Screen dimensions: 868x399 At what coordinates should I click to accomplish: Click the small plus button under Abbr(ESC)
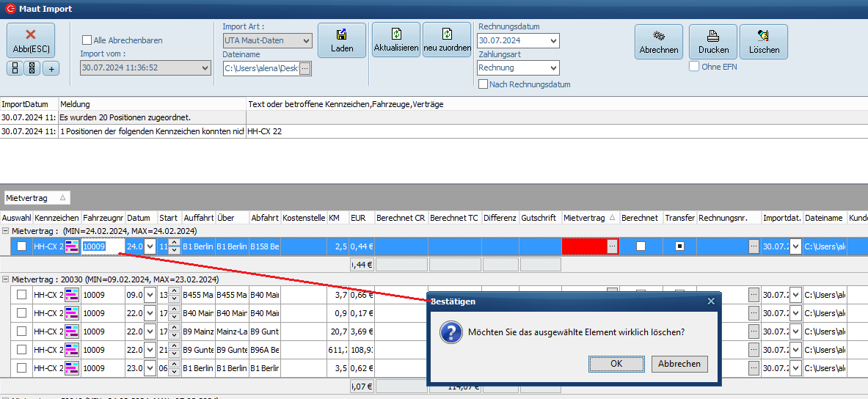click(x=51, y=68)
